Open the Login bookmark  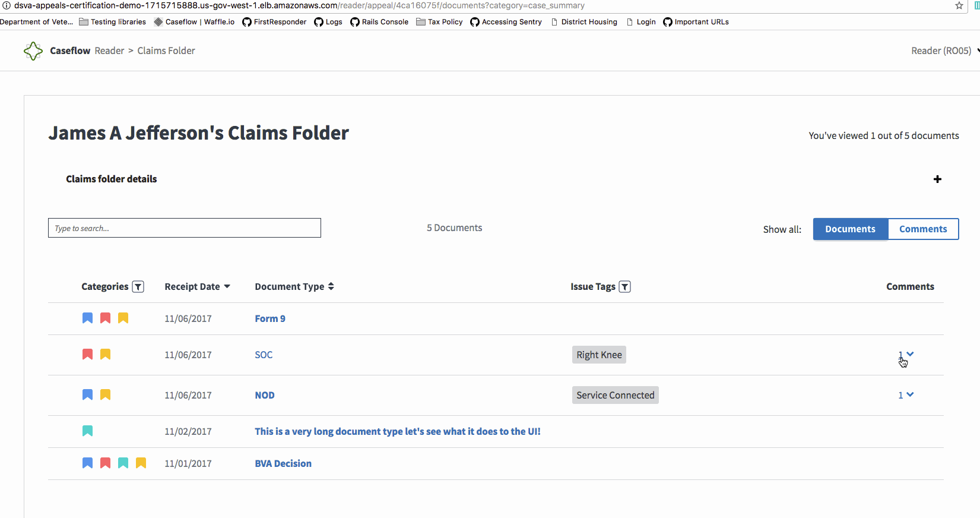pyautogui.click(x=641, y=22)
